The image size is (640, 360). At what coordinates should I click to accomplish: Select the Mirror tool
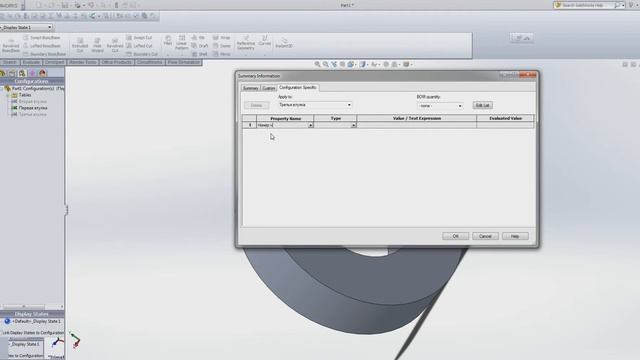pyautogui.click(x=222, y=54)
